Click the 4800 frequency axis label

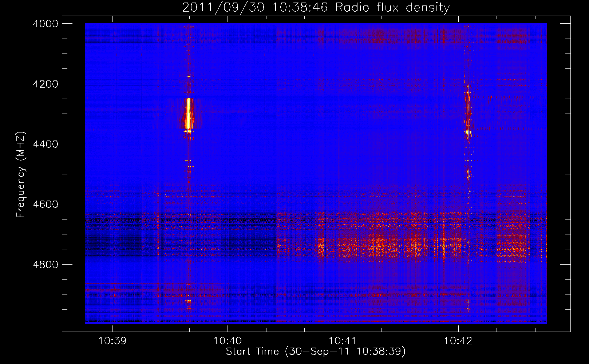pos(46,265)
